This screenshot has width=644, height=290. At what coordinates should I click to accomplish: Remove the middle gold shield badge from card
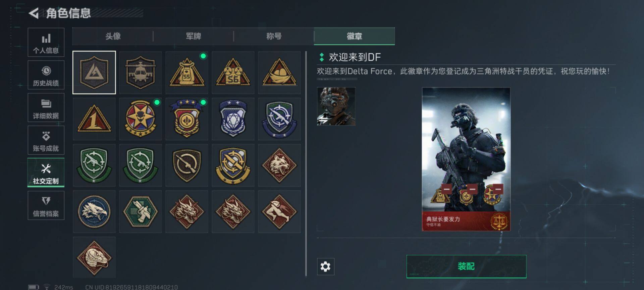tap(472, 189)
